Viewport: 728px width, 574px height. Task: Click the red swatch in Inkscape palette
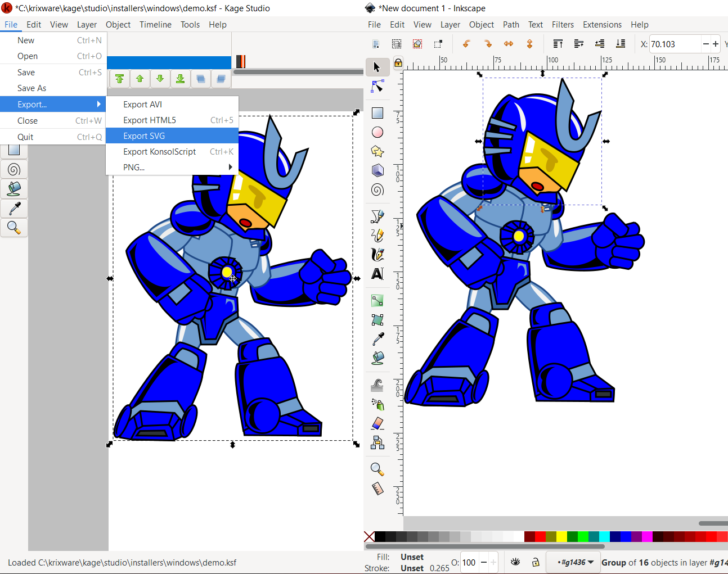click(x=540, y=536)
